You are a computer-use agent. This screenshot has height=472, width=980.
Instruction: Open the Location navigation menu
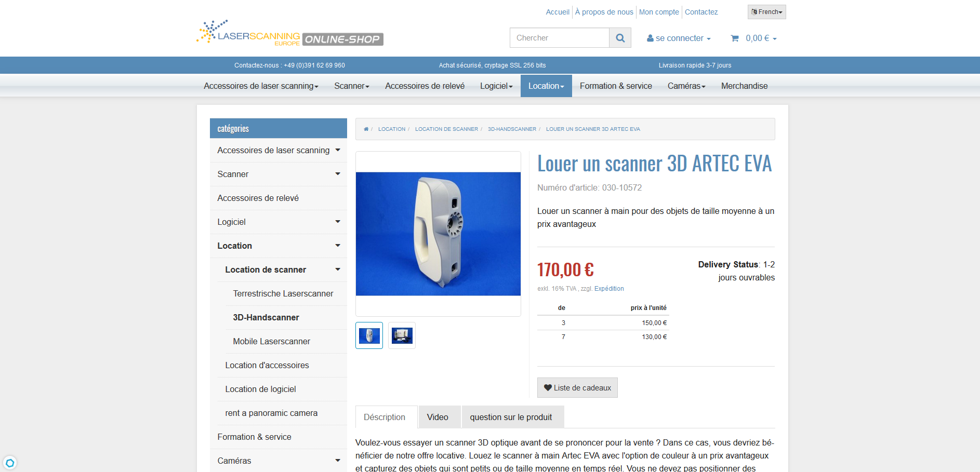(x=546, y=86)
